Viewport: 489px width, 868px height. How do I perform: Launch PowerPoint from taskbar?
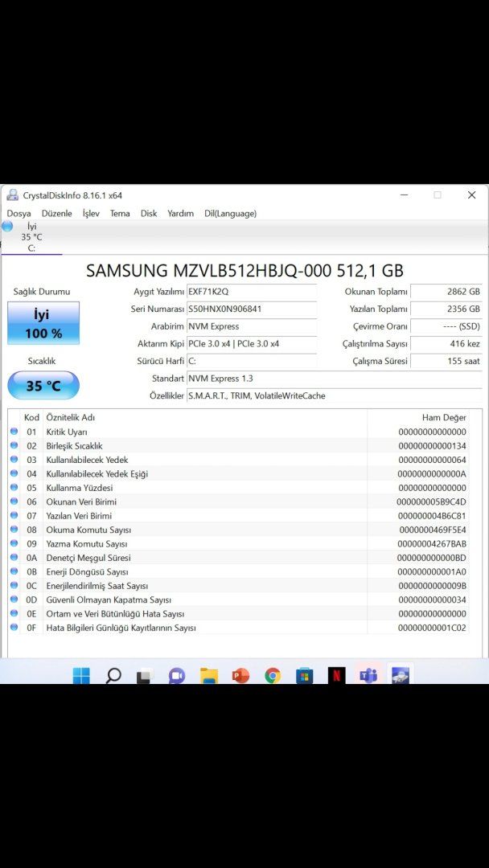tap(240, 675)
